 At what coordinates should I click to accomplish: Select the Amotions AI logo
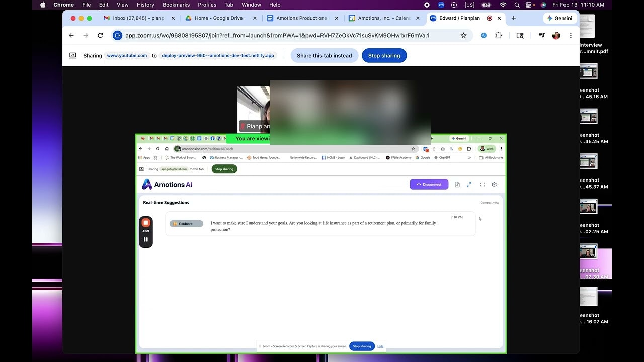167,184
